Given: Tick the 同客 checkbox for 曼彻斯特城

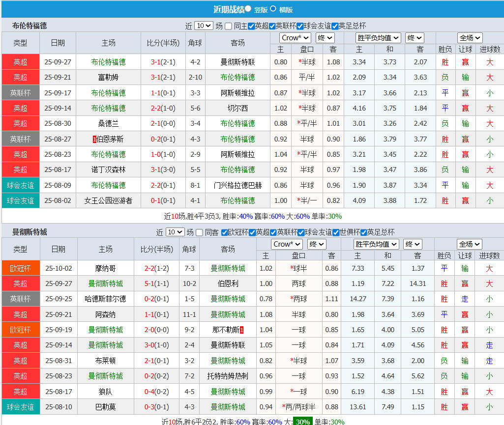Looking at the screenshot, I should click(x=200, y=232).
